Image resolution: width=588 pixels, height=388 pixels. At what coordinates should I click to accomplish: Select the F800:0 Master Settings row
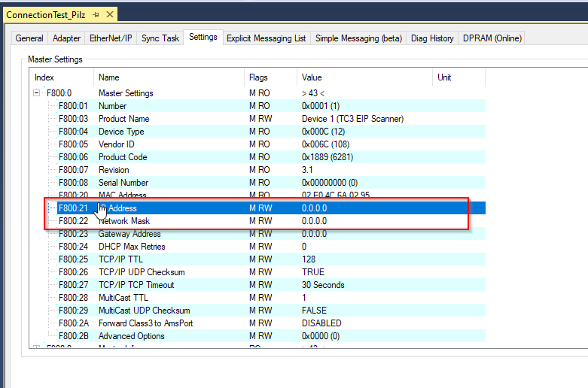(257, 93)
